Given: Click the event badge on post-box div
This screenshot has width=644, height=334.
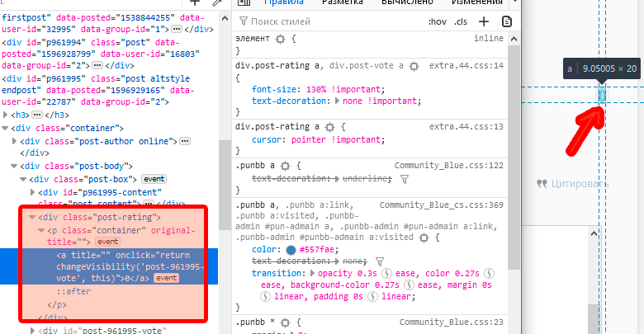Looking at the screenshot, I should [154, 178].
